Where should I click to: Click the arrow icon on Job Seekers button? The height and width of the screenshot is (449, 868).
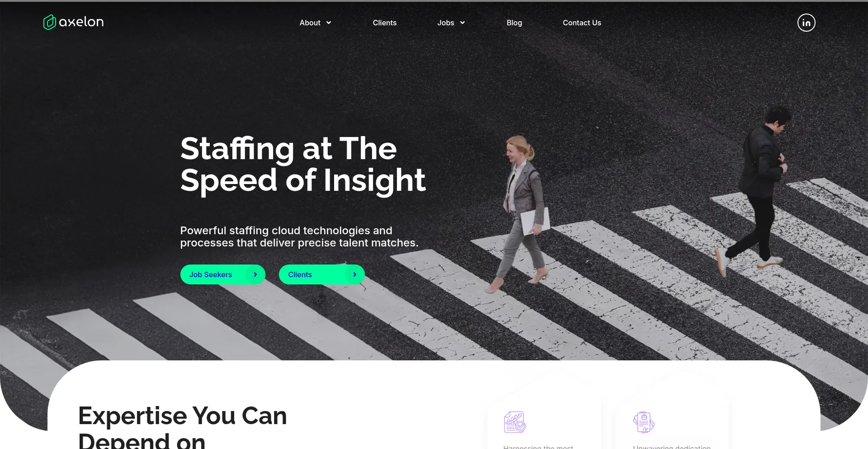coord(255,274)
